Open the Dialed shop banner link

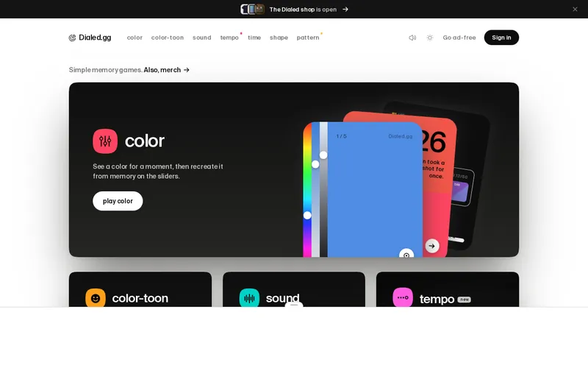pos(303,10)
